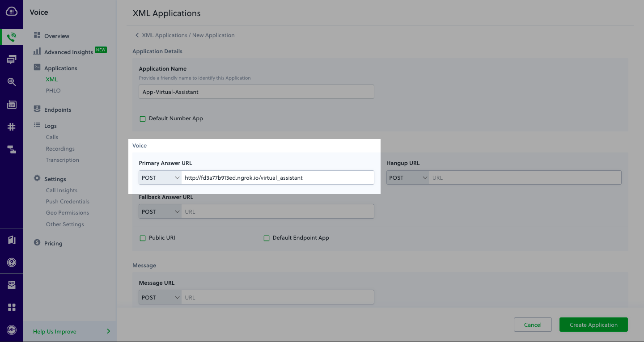The image size is (644, 342).
Task: Open Zentrunk SIP trunking icon
Action: pyautogui.click(x=12, y=105)
